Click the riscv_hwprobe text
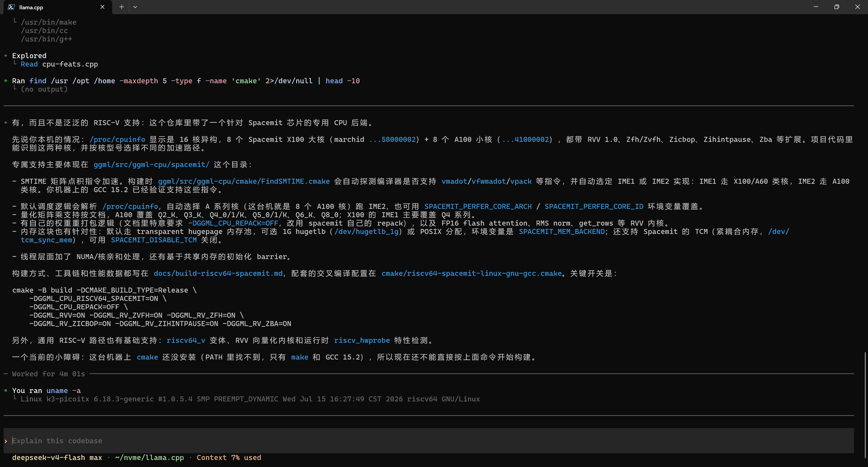Viewport: 868px width, 467px height. pos(362,341)
